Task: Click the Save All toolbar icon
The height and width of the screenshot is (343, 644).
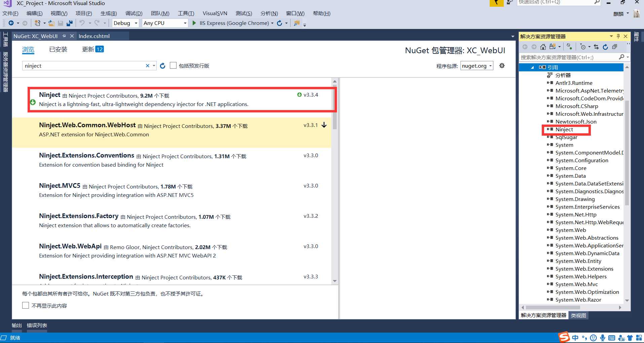Action: [x=70, y=23]
